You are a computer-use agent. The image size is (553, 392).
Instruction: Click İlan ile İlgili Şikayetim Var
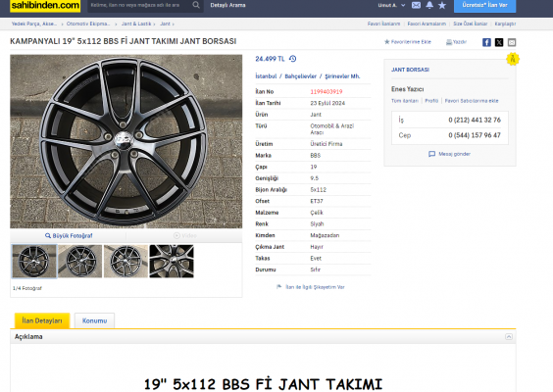(x=311, y=287)
